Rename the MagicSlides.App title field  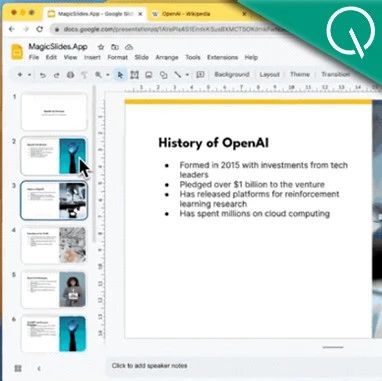tap(58, 47)
